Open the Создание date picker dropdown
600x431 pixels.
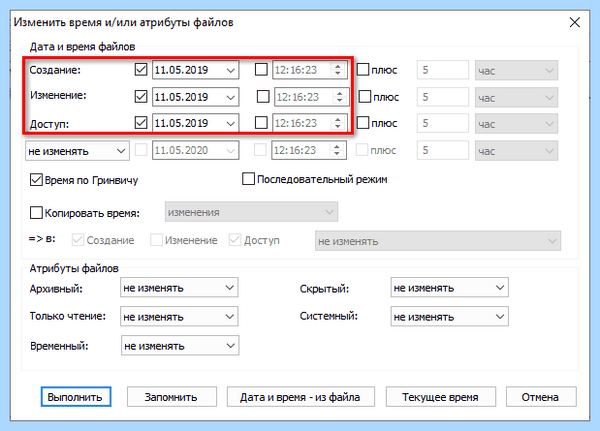[230, 70]
